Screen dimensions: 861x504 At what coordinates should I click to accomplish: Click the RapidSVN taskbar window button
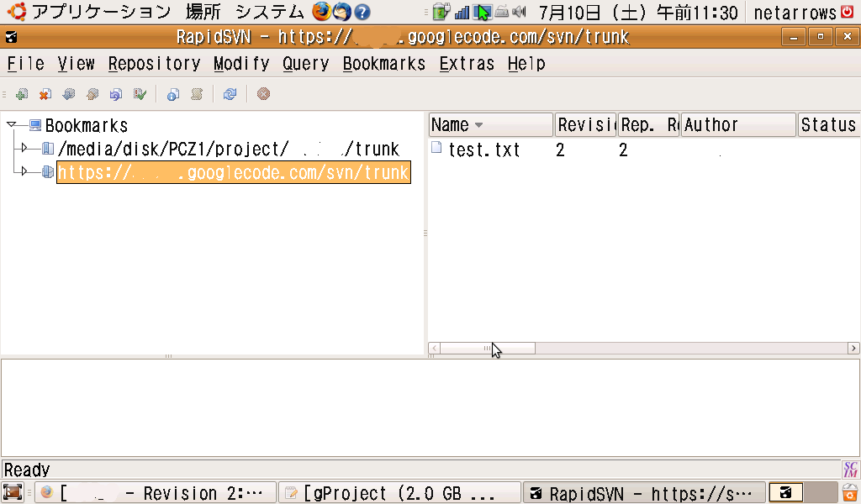(643, 492)
